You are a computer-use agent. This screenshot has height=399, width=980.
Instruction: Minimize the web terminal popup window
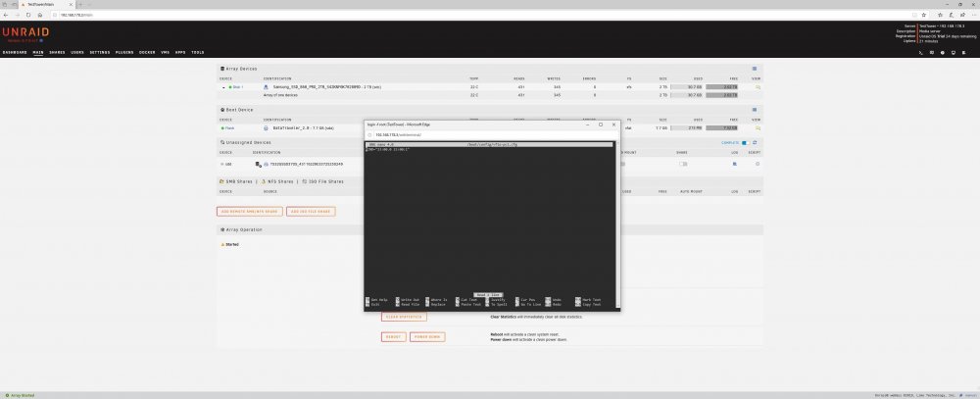(587, 125)
